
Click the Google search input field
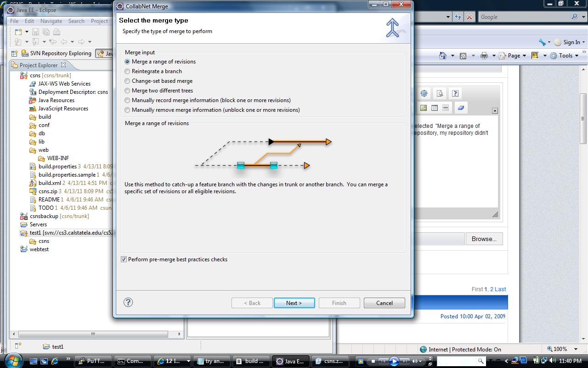pyautogui.click(x=524, y=17)
